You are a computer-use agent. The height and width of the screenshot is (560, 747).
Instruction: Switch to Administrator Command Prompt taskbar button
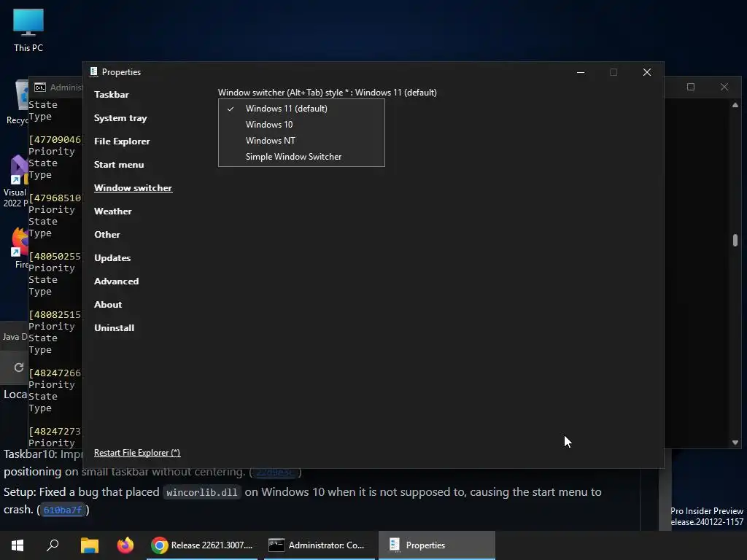coord(320,545)
